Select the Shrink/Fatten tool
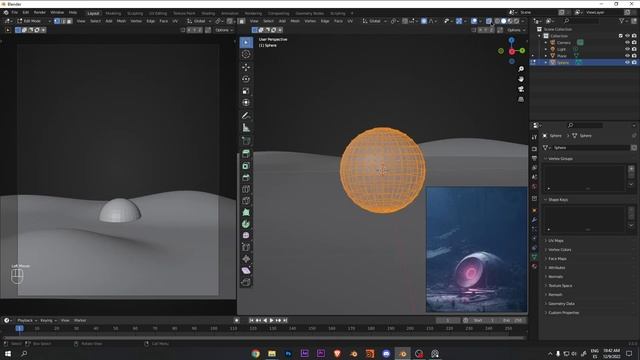640x360 pixels. click(x=246, y=259)
